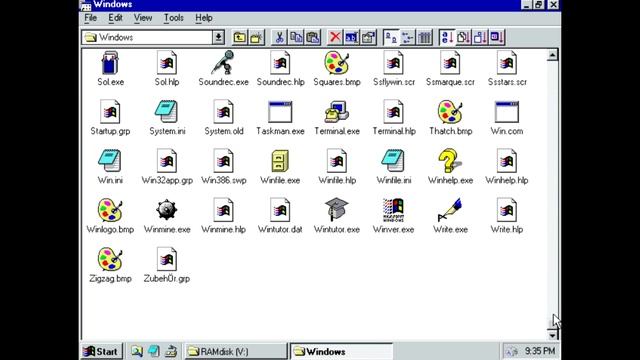
Task: Click the scrollbar down arrow
Action: [552, 335]
